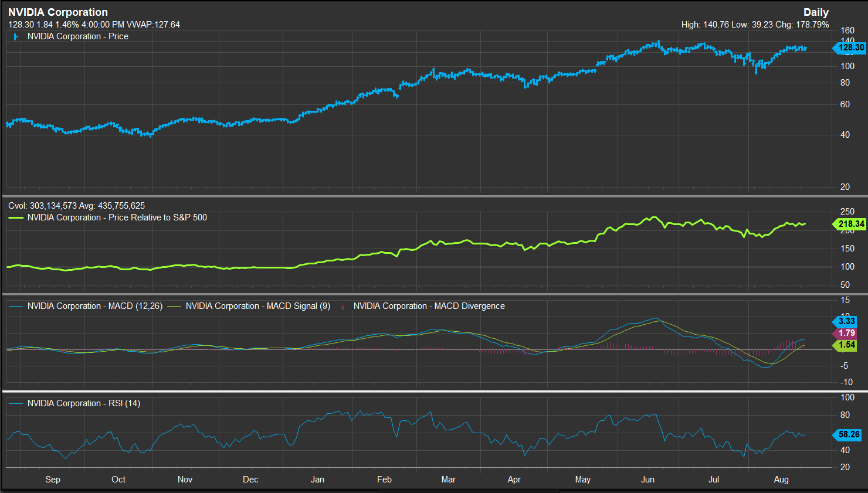Click the Jun label on time axis

coord(647,480)
